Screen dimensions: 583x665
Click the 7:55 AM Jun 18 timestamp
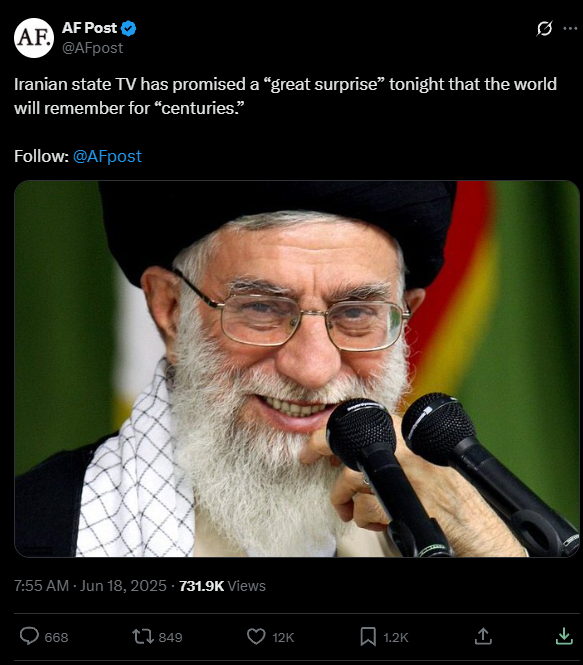pos(90,586)
